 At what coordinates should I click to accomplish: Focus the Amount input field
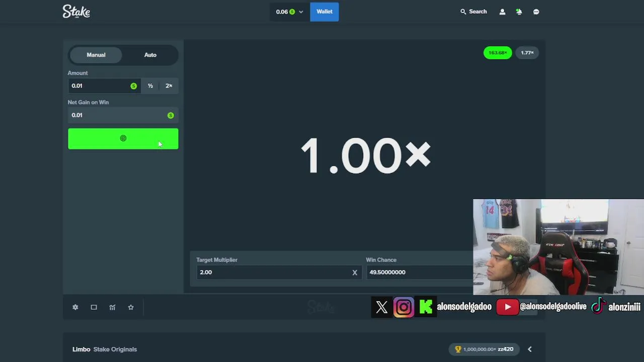coord(104,86)
